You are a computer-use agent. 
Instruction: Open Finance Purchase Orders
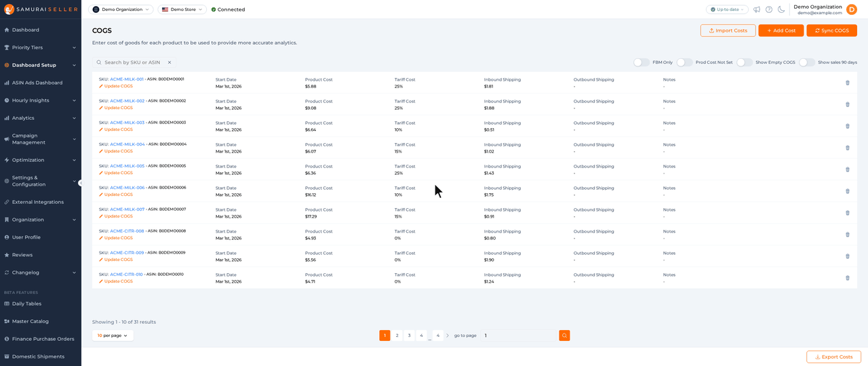coord(41,339)
